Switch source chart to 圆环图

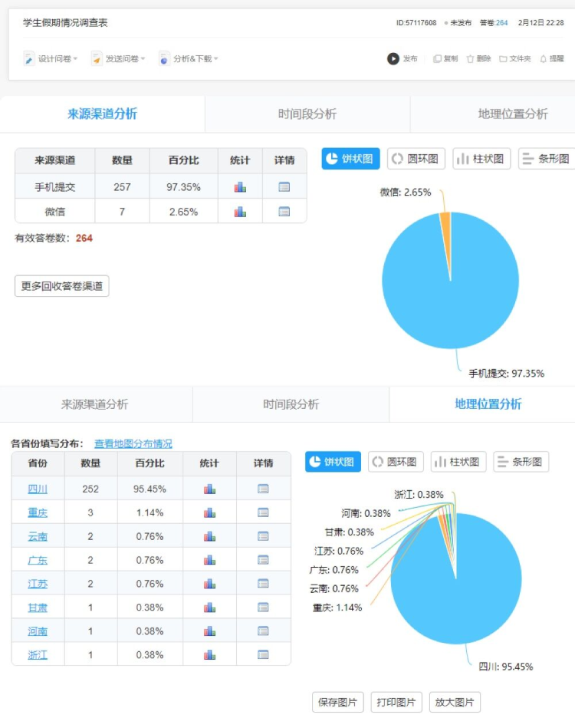416,159
